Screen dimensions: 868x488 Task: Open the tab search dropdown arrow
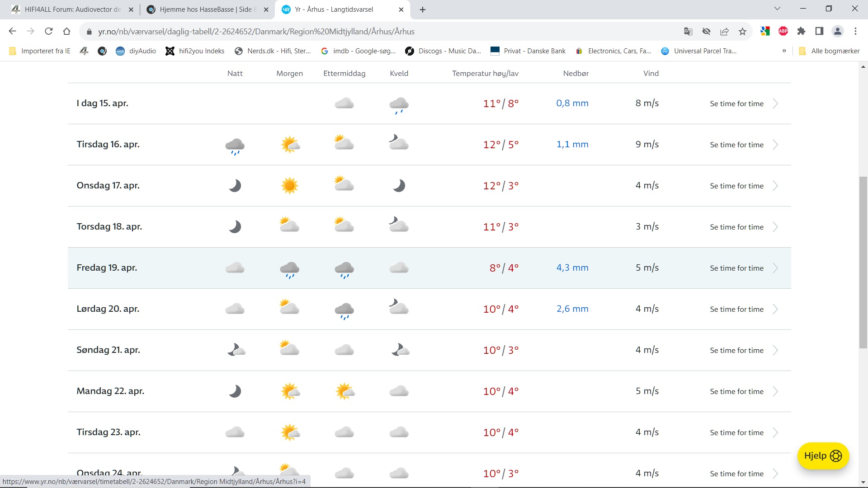(777, 9)
